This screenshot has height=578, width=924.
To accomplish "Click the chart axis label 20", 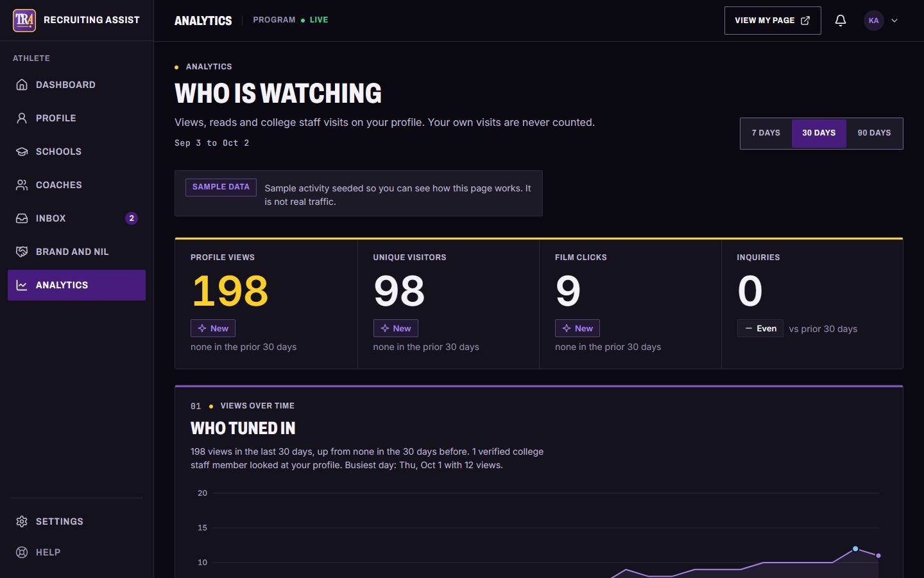I will (x=202, y=493).
